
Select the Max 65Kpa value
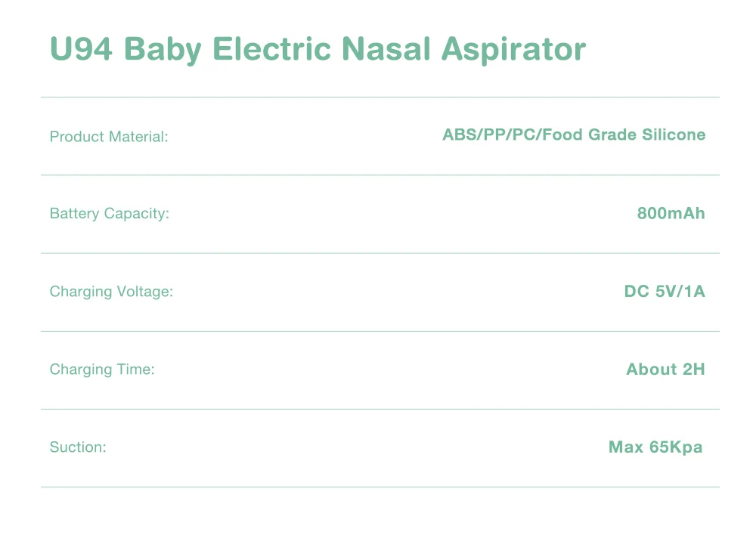[655, 447]
